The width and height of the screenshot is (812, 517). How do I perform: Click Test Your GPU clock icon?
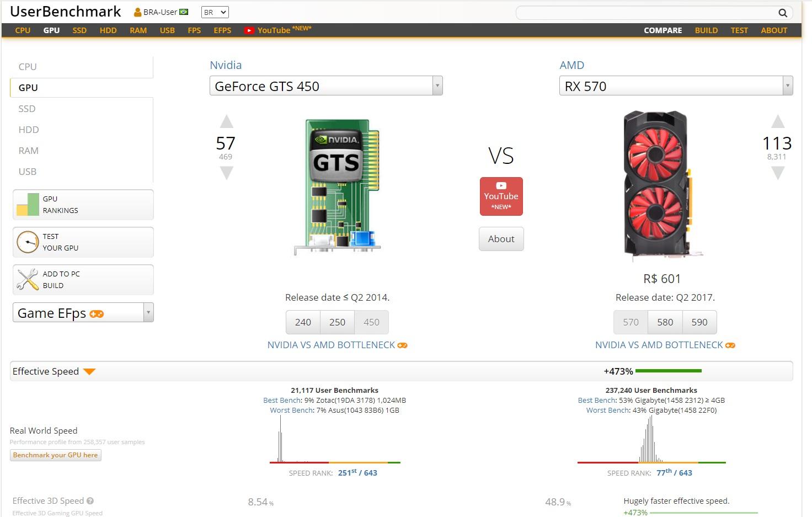point(28,242)
